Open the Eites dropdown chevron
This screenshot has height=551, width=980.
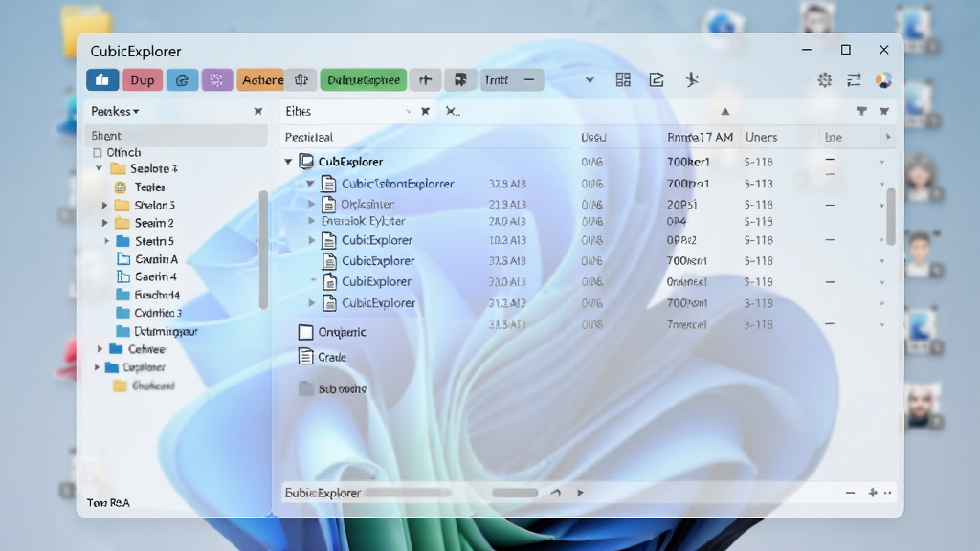(408, 111)
